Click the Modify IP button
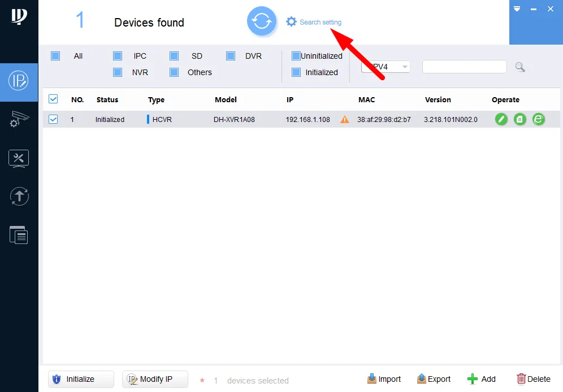Viewport: 563px width, 392px height. (155, 379)
